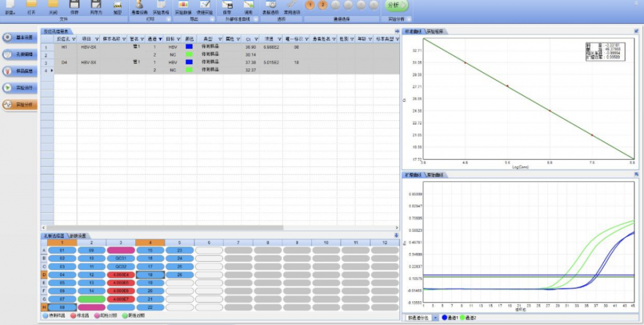Open the Ct column filter dropdown
Screen dimensions: 644x325
click(255, 39)
